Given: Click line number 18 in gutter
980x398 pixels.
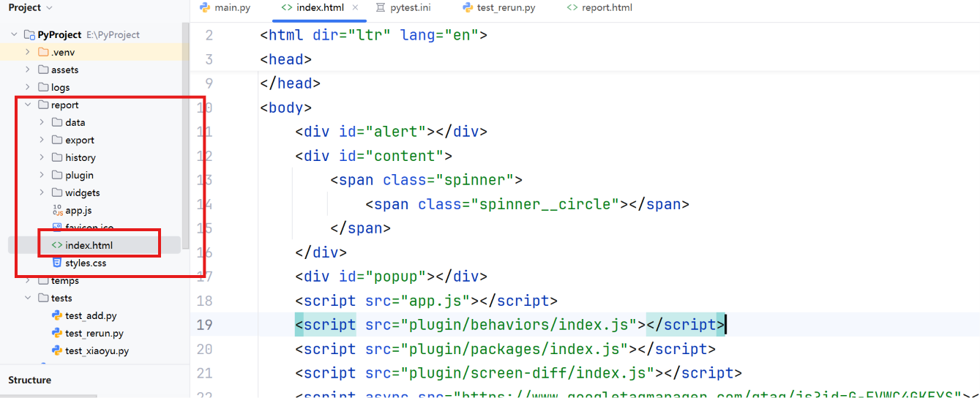Looking at the screenshot, I should pyautogui.click(x=205, y=301).
